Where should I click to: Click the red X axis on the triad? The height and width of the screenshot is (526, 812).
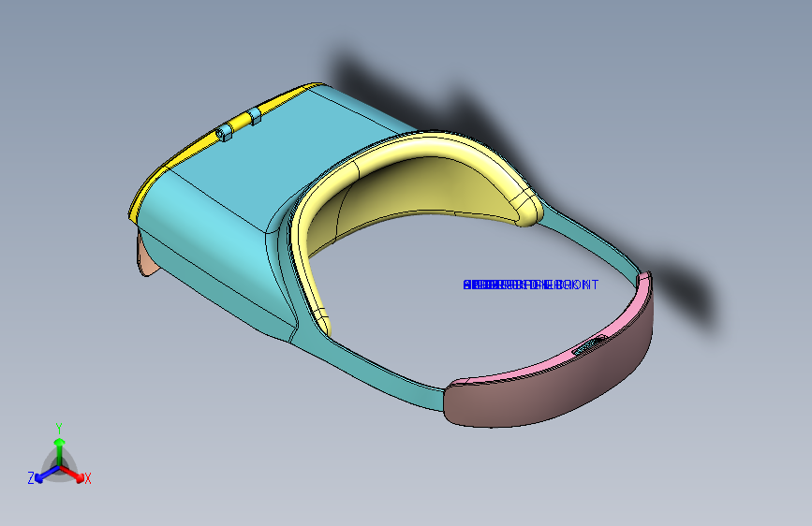[x=73, y=474]
